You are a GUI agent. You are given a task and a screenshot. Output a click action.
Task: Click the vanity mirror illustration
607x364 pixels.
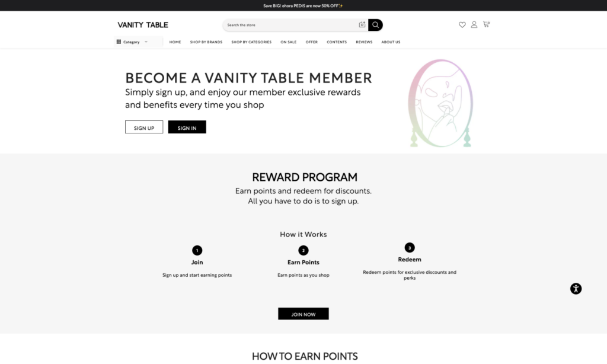(x=440, y=103)
